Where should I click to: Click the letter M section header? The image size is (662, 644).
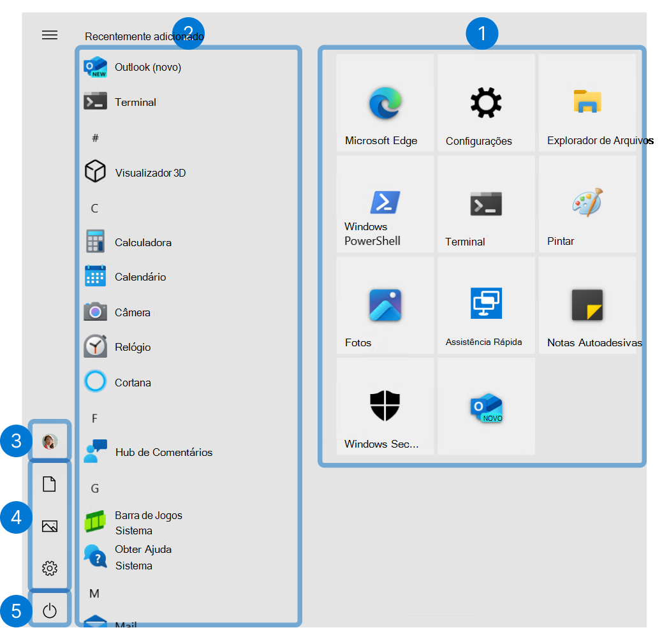(x=94, y=594)
